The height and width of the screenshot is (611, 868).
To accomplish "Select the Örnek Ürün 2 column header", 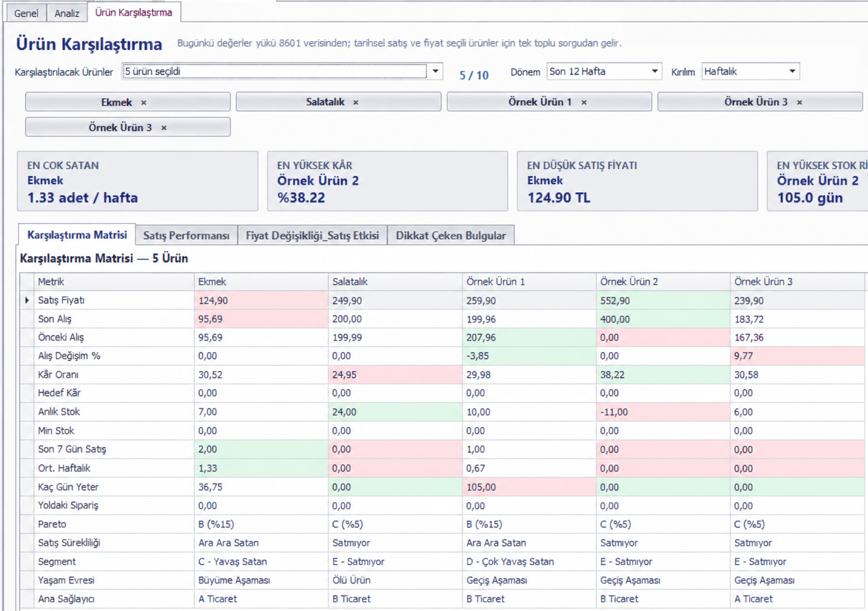I will click(663, 282).
